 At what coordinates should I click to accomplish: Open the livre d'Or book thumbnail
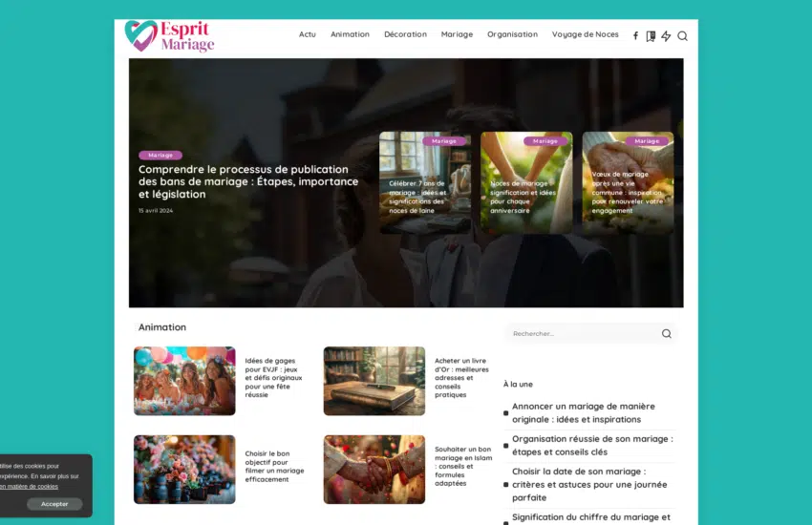point(374,381)
